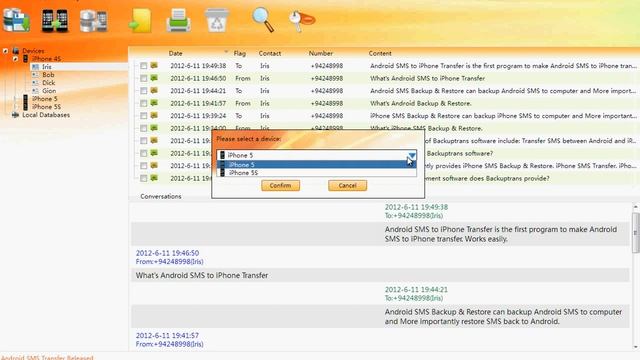
Task: Select the checkbox for the 19:39:24 message
Action: [x=144, y=116]
